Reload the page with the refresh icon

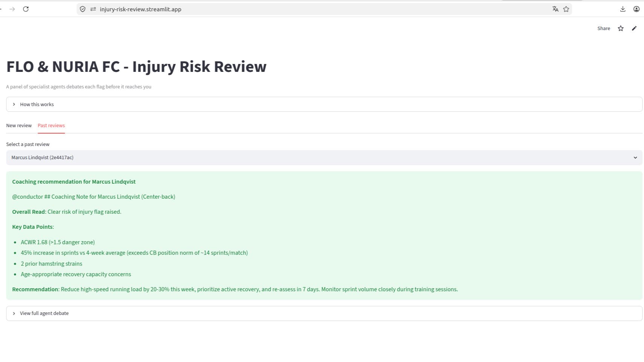point(26,9)
